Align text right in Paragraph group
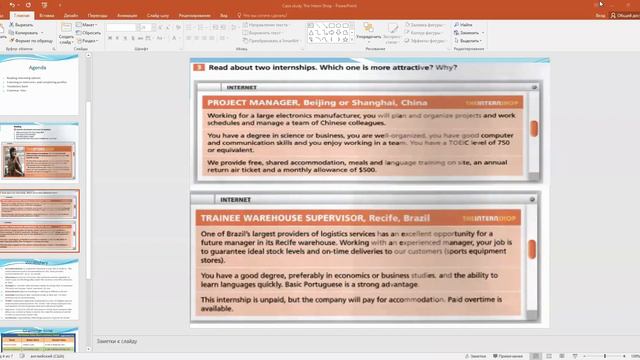Image resolution: width=640 pixels, height=360 pixels. pyautogui.click(x=204, y=38)
